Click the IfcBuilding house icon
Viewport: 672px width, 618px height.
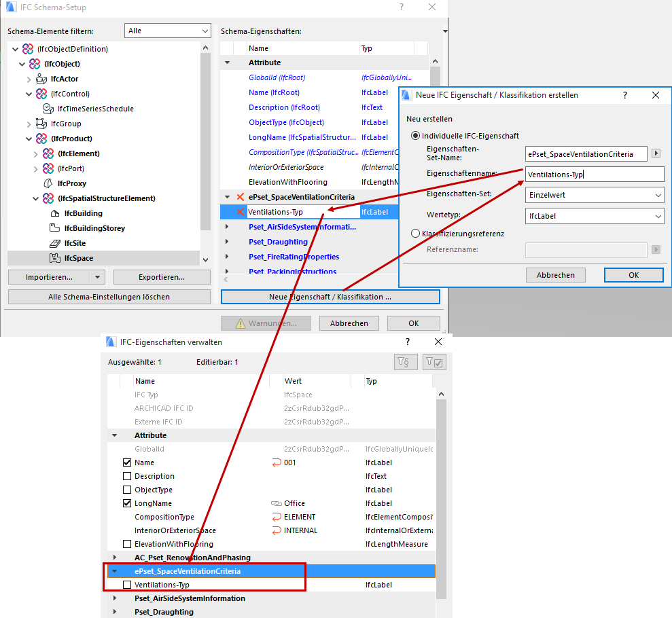click(x=55, y=213)
